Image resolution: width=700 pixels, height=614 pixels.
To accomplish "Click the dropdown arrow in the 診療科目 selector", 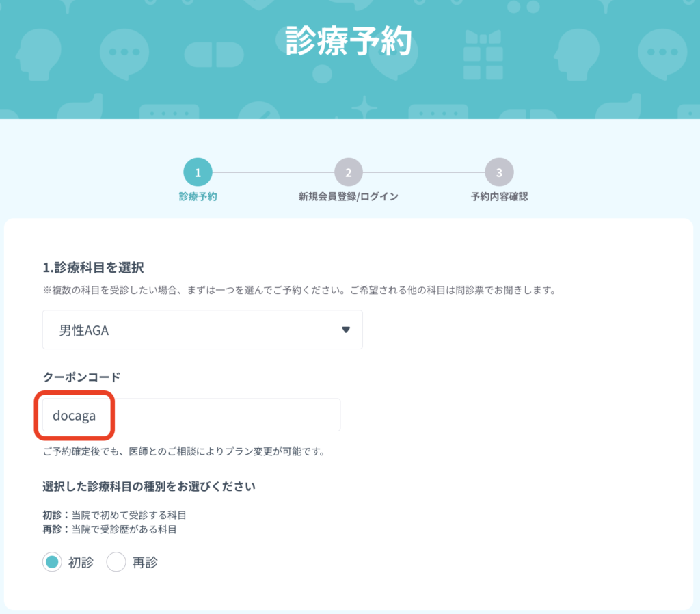I will tap(346, 330).
